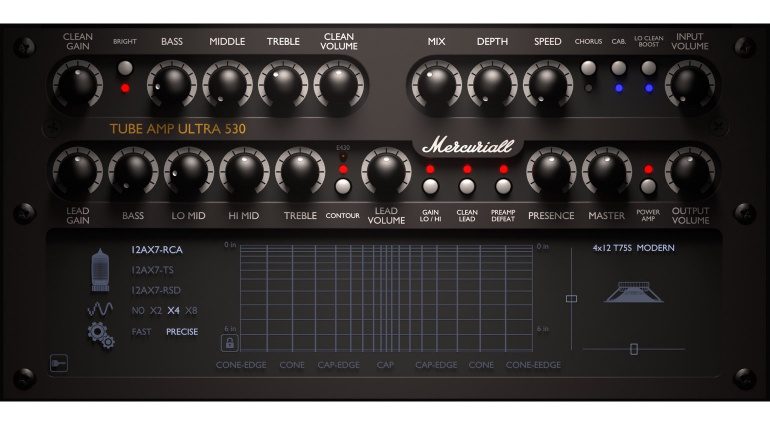The width and height of the screenshot is (770, 425).
Task: Open settings with the gears icon
Action: coord(101,336)
